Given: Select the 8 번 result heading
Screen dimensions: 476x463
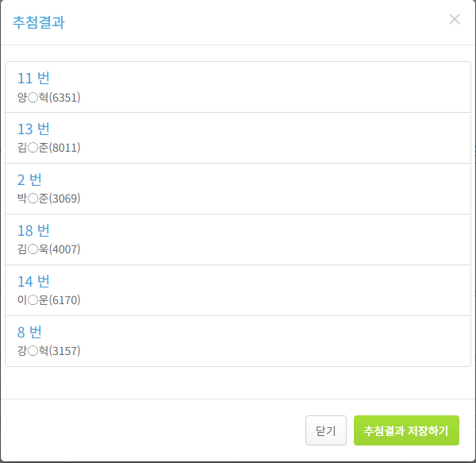Looking at the screenshot, I should point(29,332).
